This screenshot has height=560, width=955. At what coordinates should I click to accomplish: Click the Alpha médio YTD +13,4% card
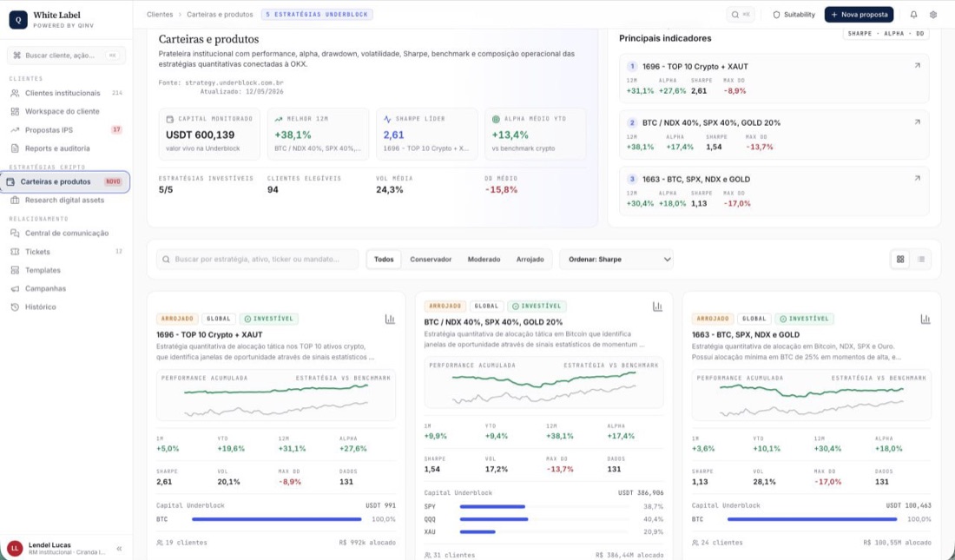point(536,134)
